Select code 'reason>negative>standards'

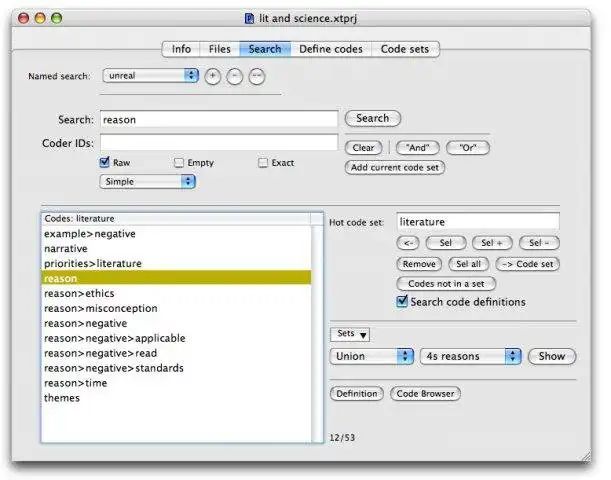(x=177, y=368)
